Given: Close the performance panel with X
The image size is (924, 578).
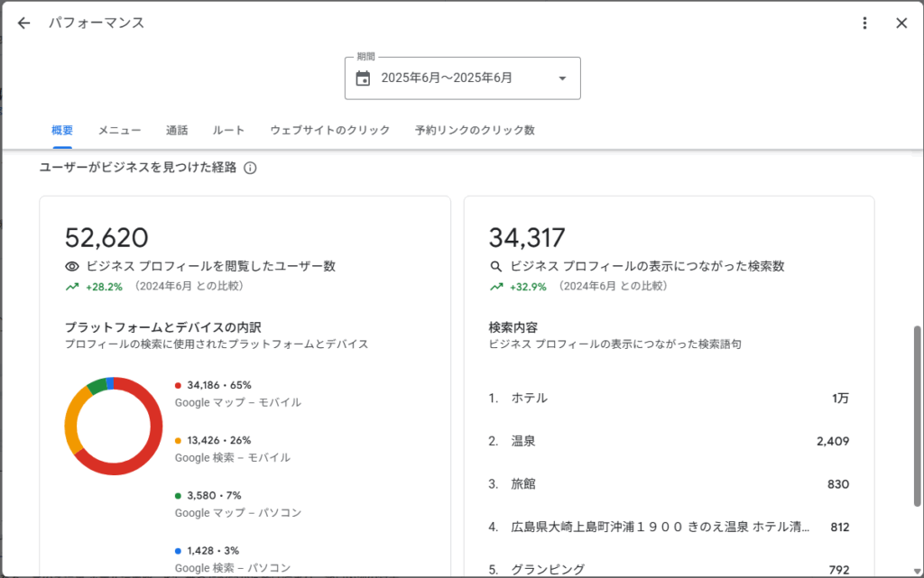Looking at the screenshot, I should point(901,23).
